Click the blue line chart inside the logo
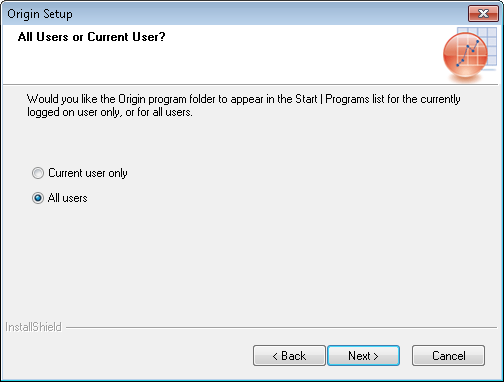The image size is (504, 382). pos(468,53)
